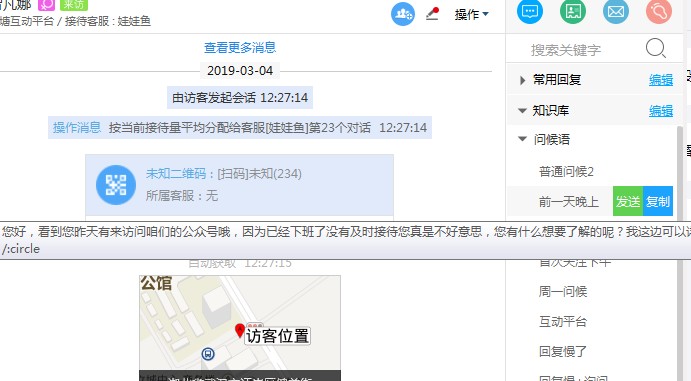
Task: Select the 前一天晚上 reply
Action: pos(568,202)
